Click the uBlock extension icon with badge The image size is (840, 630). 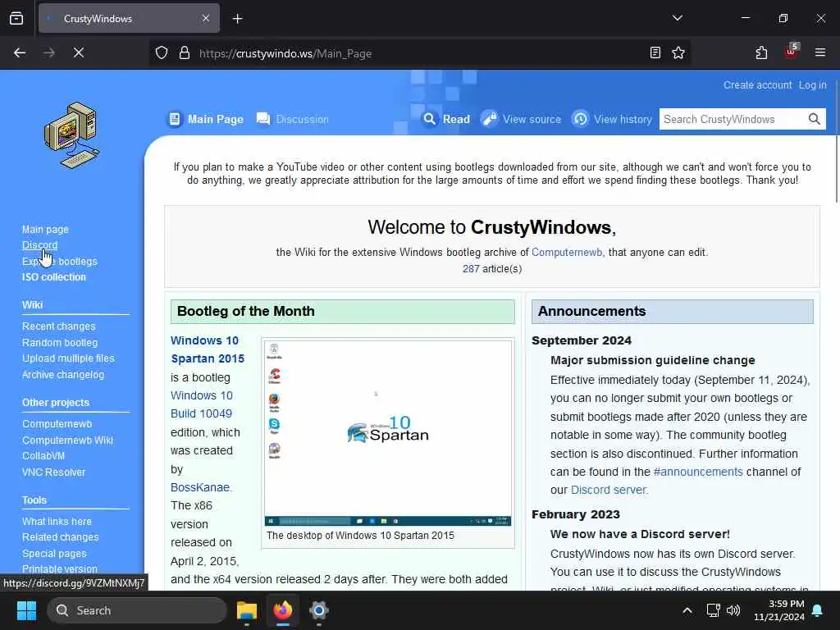click(792, 52)
